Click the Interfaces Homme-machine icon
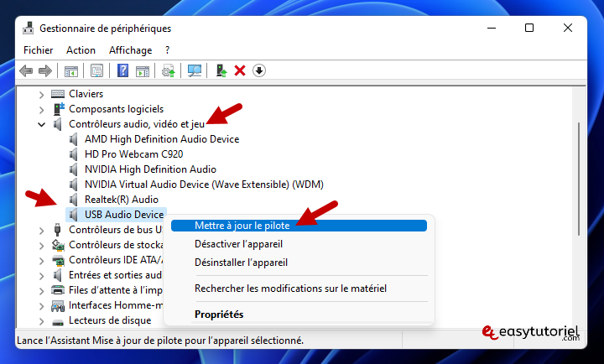 [x=58, y=305]
